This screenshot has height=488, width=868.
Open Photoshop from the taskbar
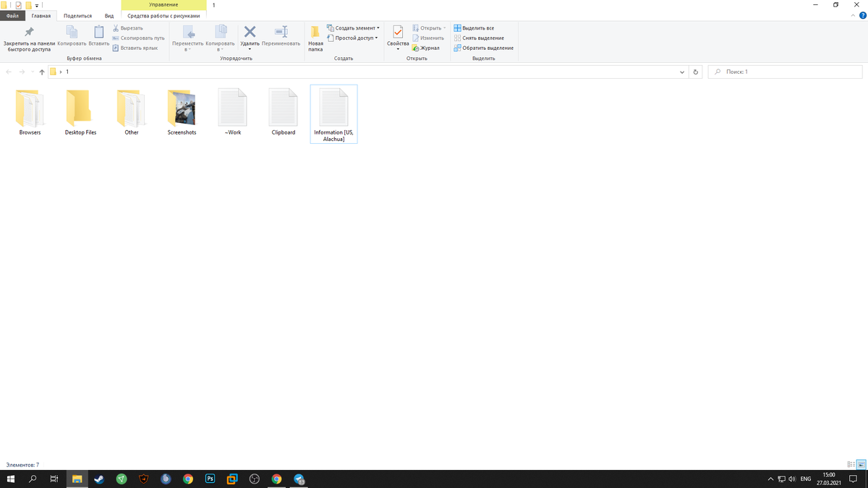pyautogui.click(x=210, y=479)
